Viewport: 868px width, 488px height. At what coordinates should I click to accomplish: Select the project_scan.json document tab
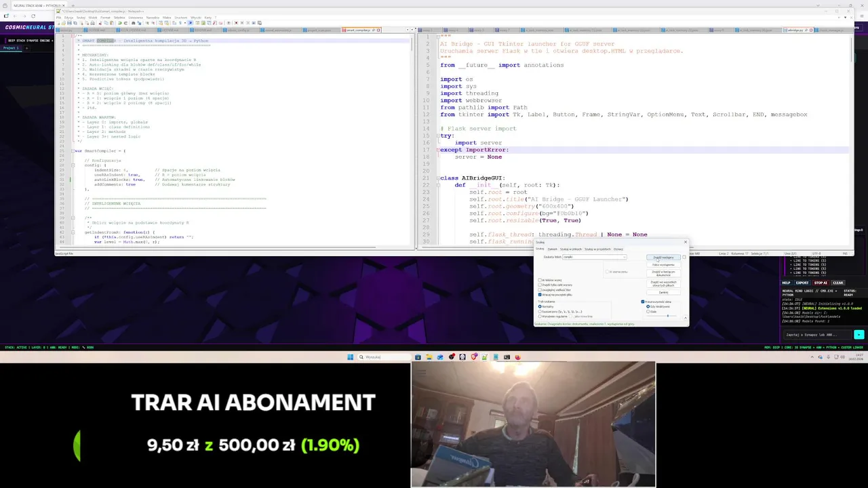coord(321,30)
